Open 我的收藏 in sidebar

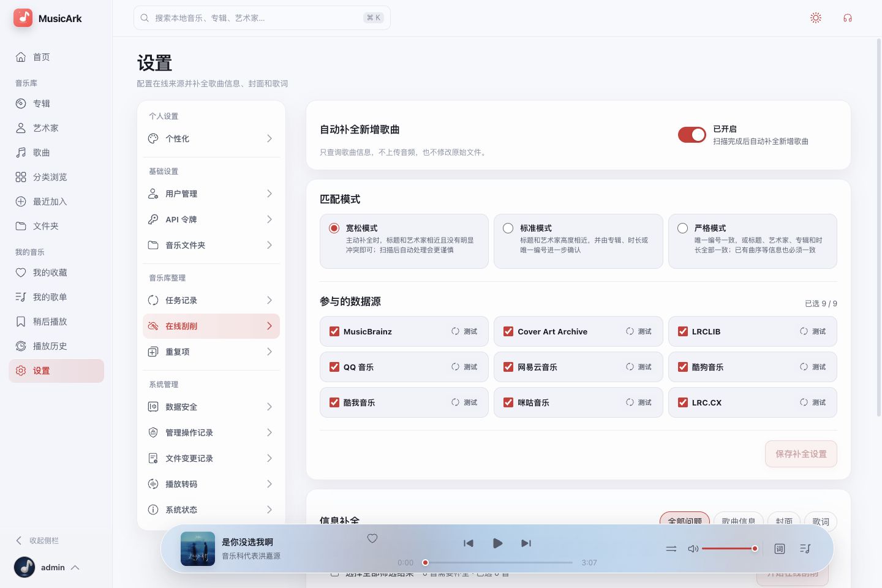click(56, 273)
